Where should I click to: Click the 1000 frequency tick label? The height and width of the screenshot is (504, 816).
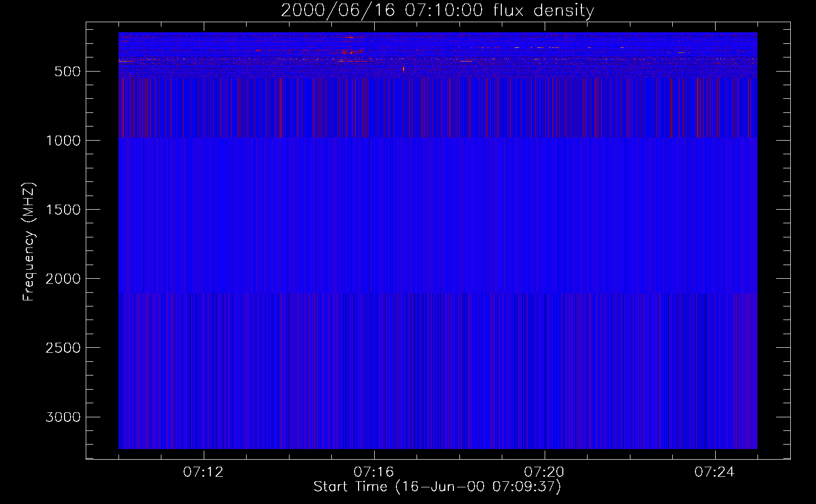63,141
